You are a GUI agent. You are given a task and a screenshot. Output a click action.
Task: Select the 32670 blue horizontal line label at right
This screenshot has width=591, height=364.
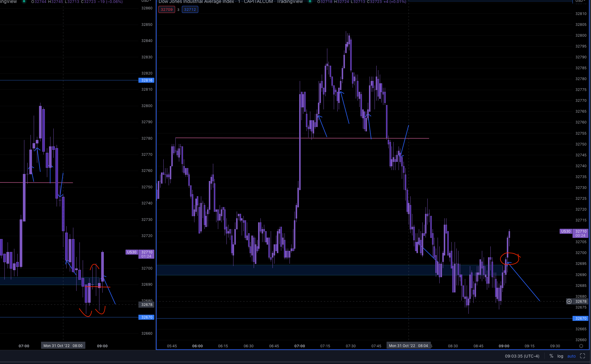580,319
